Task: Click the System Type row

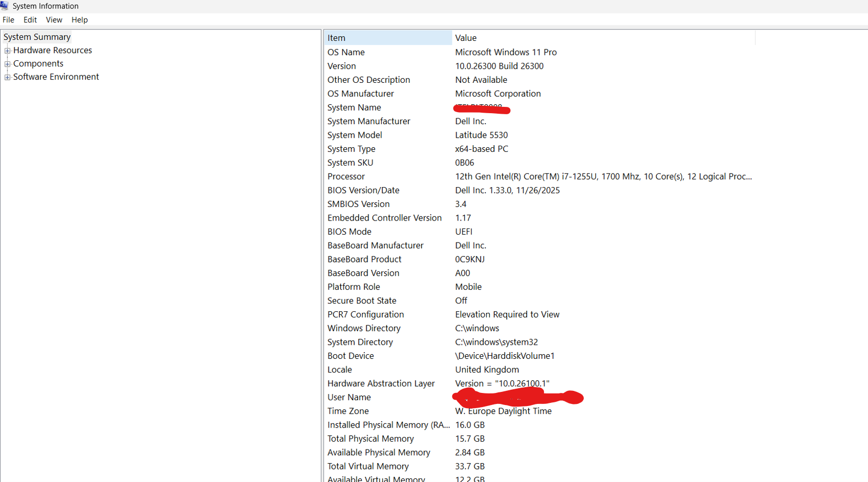Action: [540, 149]
